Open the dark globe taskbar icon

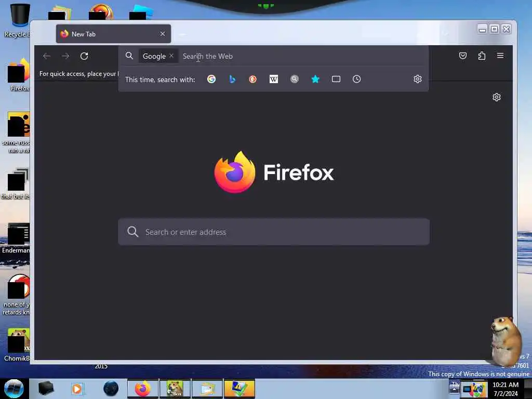coord(111,389)
